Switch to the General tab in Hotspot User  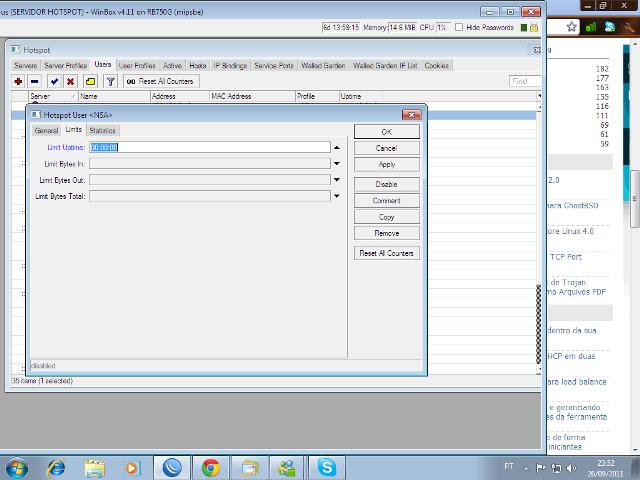pyautogui.click(x=46, y=131)
